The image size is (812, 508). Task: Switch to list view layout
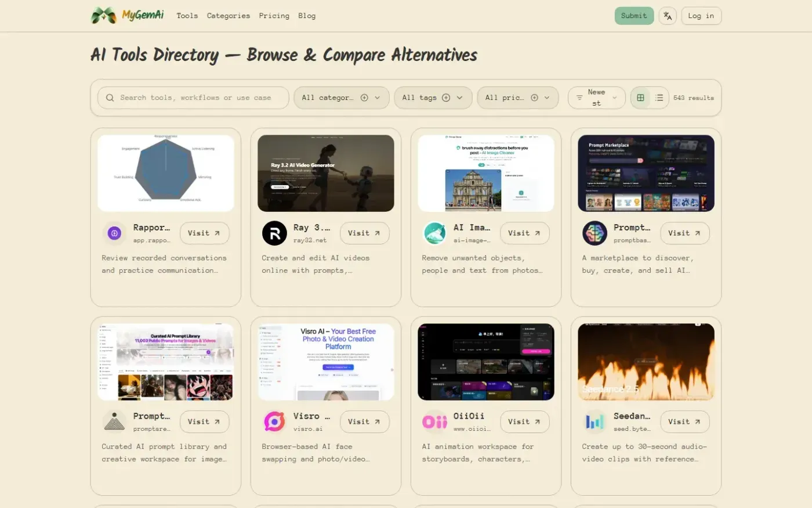659,98
